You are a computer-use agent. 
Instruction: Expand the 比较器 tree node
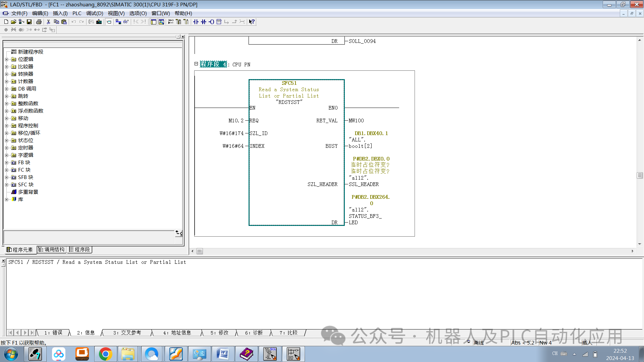point(6,67)
